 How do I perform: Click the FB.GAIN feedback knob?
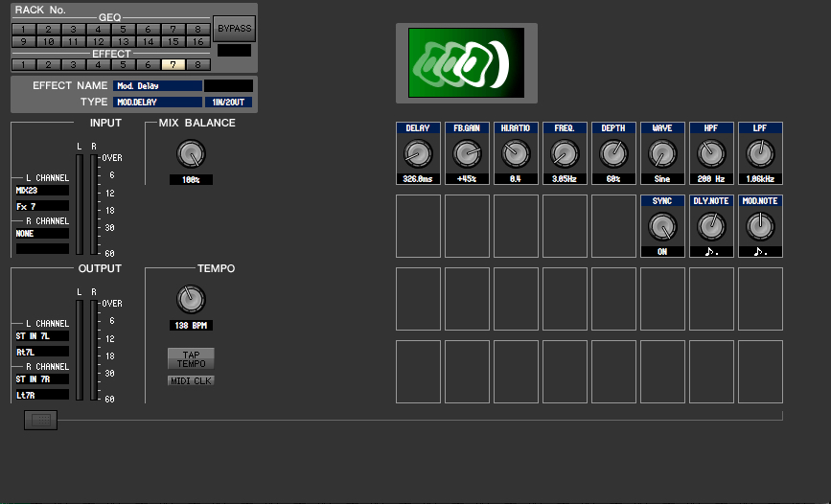click(x=467, y=153)
